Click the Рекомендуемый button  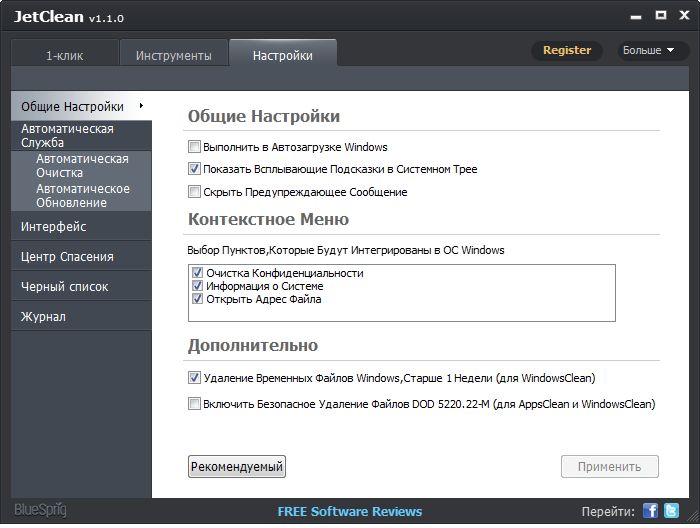(x=237, y=467)
